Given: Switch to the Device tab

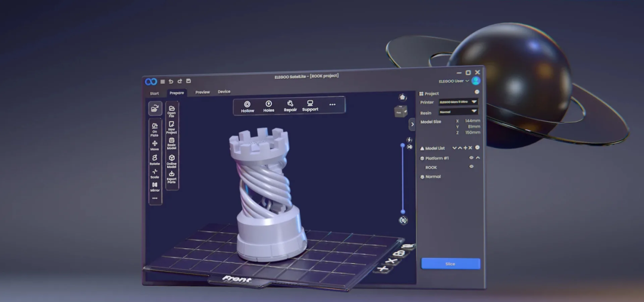Looking at the screenshot, I should pyautogui.click(x=224, y=92).
